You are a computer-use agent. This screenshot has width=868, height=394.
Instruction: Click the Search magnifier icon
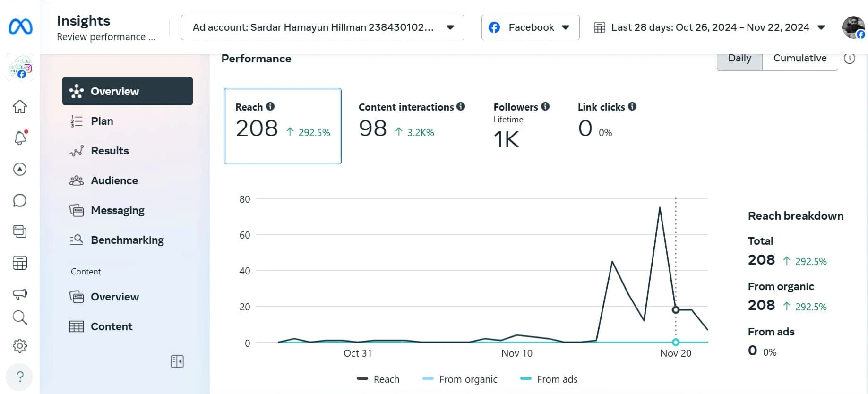click(x=20, y=317)
